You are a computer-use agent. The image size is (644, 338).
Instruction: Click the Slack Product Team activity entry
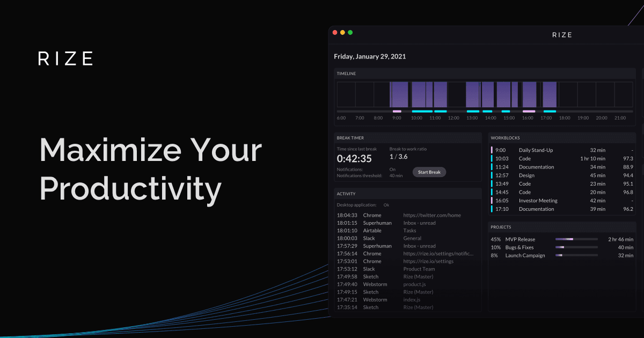pyautogui.click(x=419, y=269)
